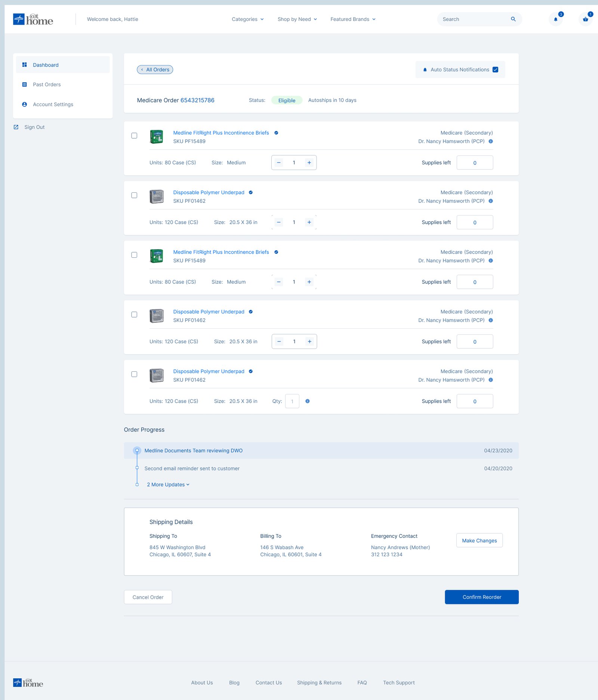Click verified badge on first FitRight Briefs item
The image size is (598, 700).
[276, 133]
